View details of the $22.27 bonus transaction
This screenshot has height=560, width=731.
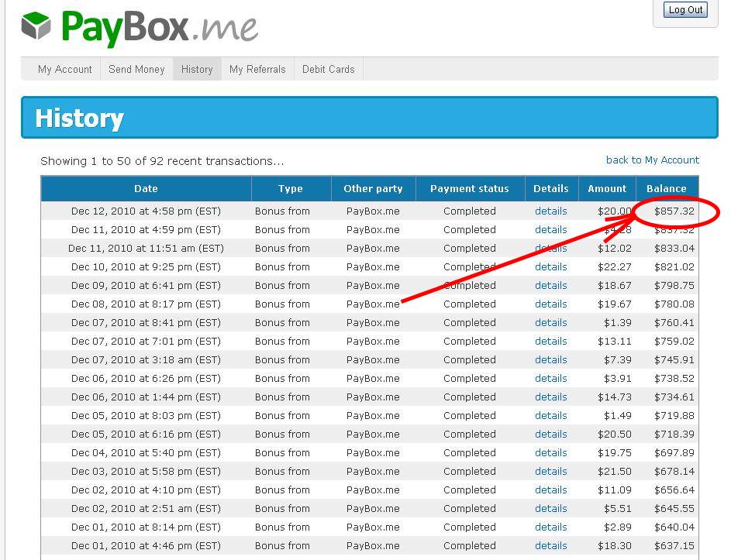tap(550, 266)
